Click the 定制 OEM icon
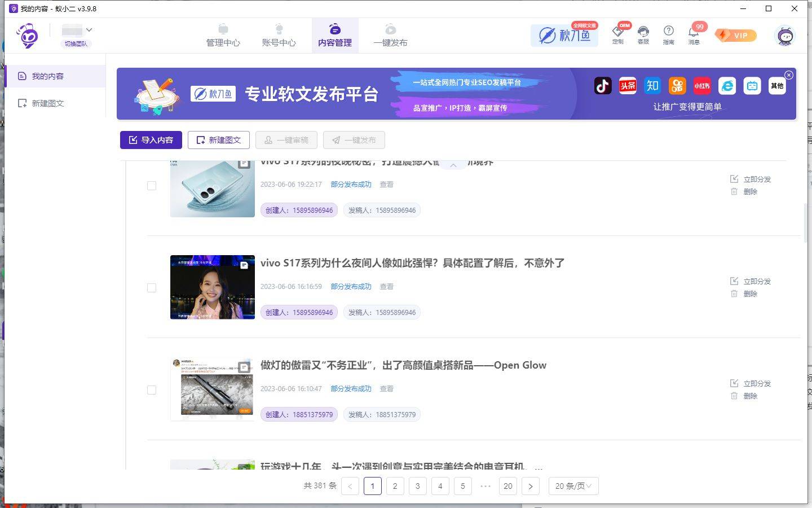Image resolution: width=812 pixels, height=508 pixels. pos(618,34)
